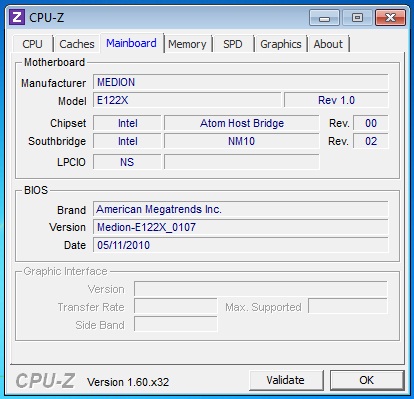This screenshot has width=414, height=399.
Task: Maximize the CPU-Z window
Action: click(x=357, y=18)
